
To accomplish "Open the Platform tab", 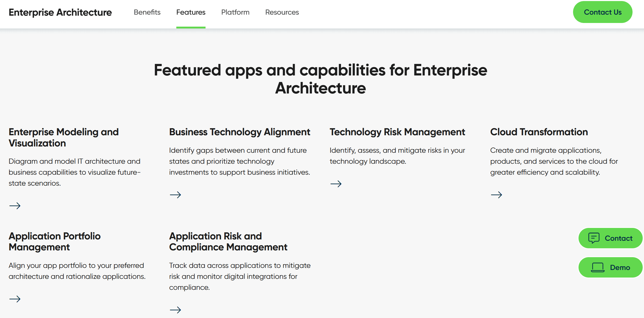I will (x=235, y=12).
